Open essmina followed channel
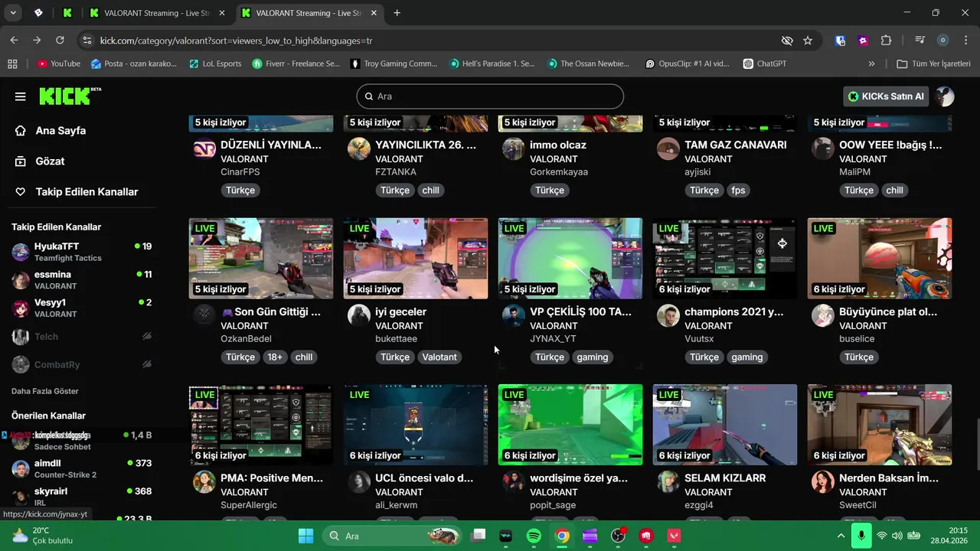Screen dimensions: 980x551 [x=81, y=280]
